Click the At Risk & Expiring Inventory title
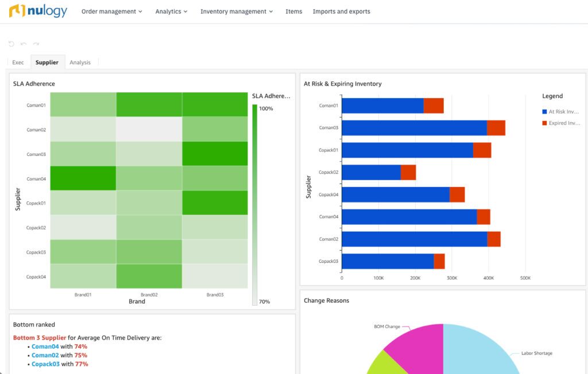The height and width of the screenshot is (374, 588). click(x=342, y=84)
